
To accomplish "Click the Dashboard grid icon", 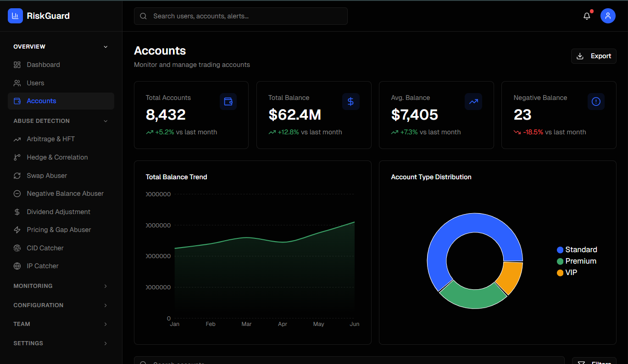I will coord(17,65).
